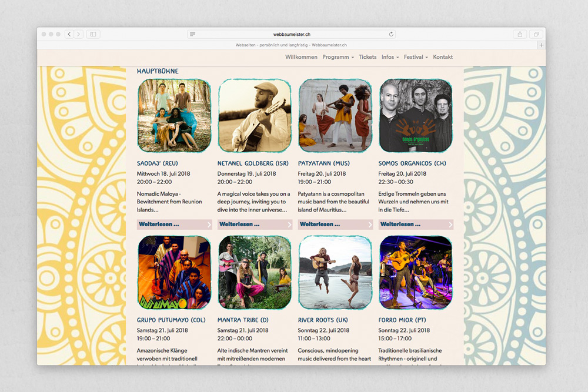Open the Share button in the toolbar
The height and width of the screenshot is (392, 588).
click(520, 35)
